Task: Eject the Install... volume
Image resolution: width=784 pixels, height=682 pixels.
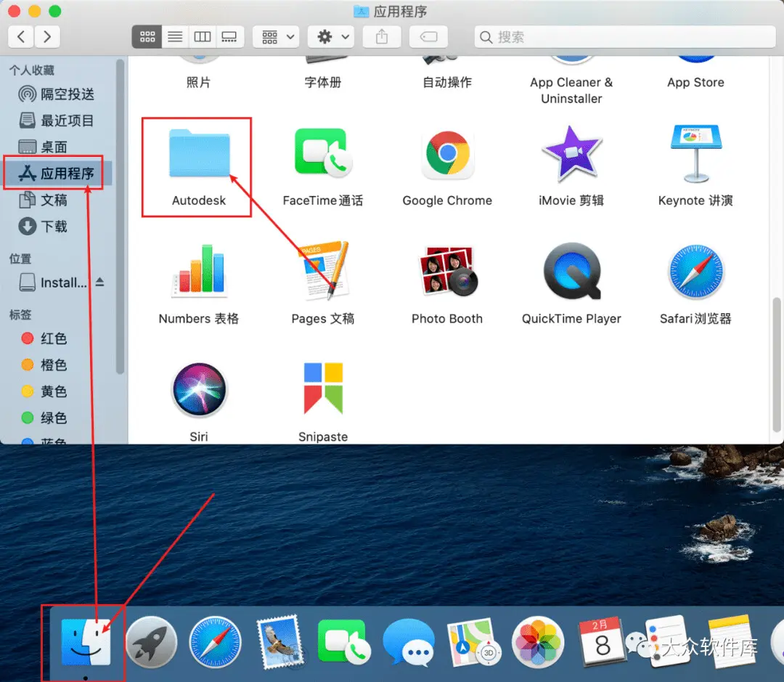Action: (x=100, y=283)
